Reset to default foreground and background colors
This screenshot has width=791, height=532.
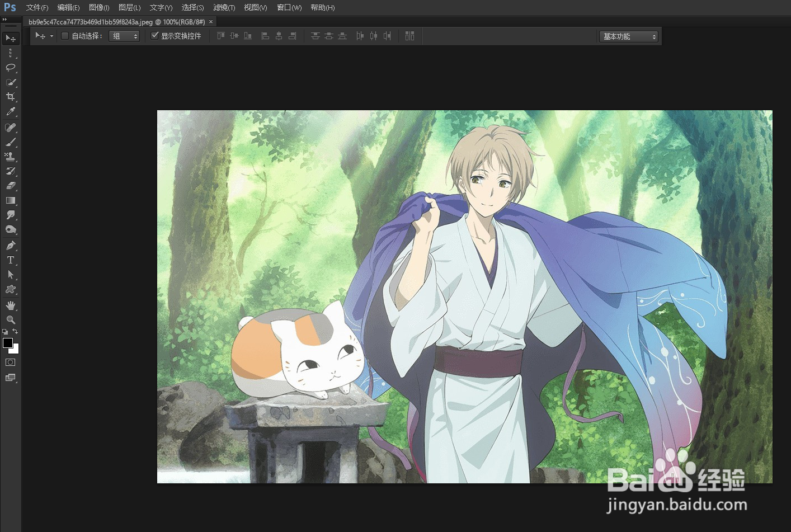[x=5, y=332]
